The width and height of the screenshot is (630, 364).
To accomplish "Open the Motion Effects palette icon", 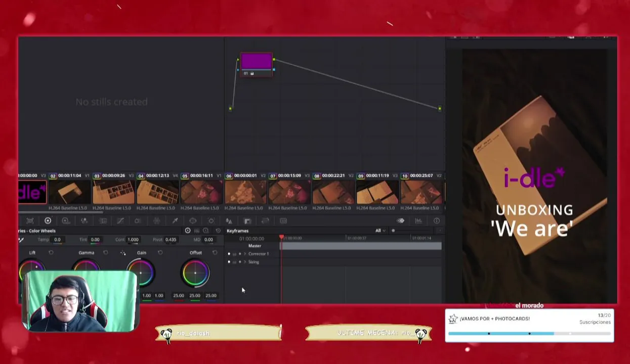I will (103, 221).
